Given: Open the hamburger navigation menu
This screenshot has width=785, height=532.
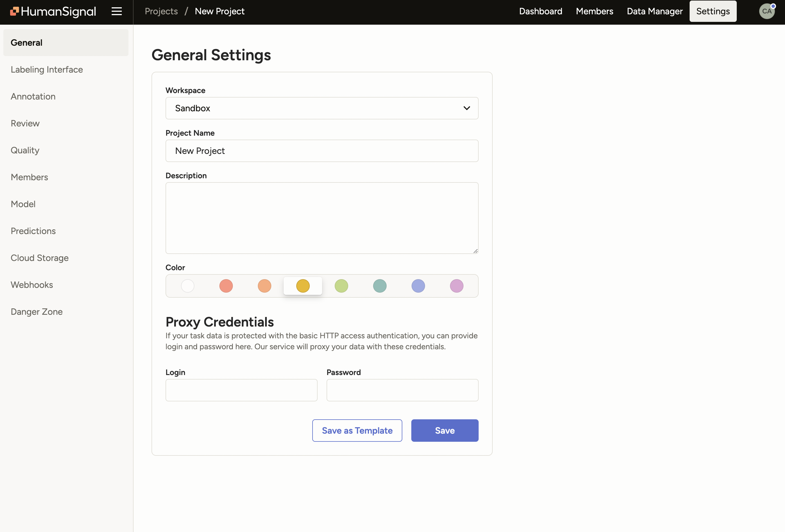Looking at the screenshot, I should (116, 11).
